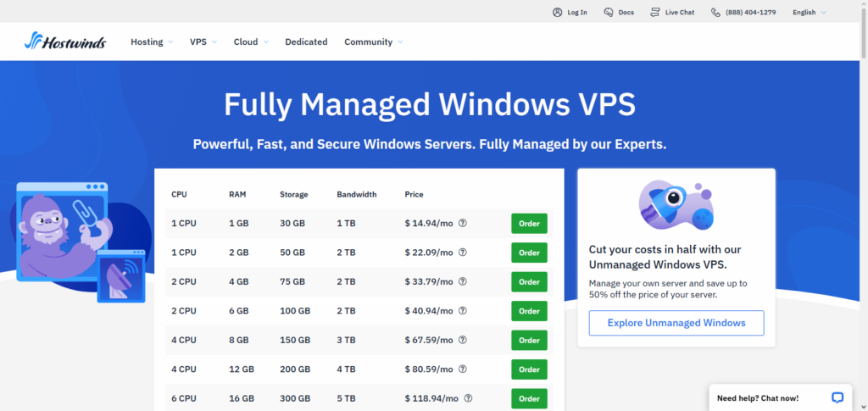Click the phone icon beside (888) 404-1279
This screenshot has height=411, width=868.
tap(715, 12)
